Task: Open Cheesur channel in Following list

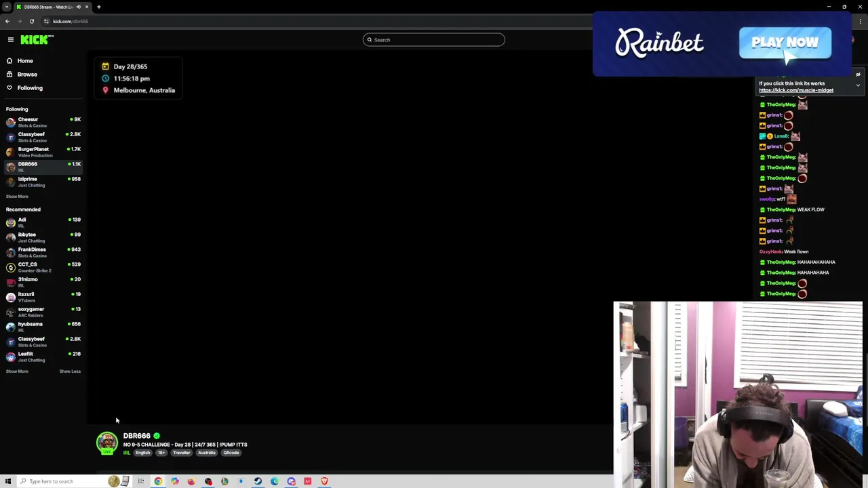Action: click(43, 122)
